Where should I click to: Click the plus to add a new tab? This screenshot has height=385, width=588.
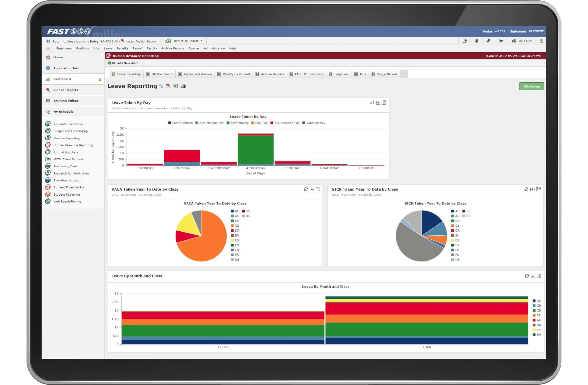pyautogui.click(x=404, y=74)
